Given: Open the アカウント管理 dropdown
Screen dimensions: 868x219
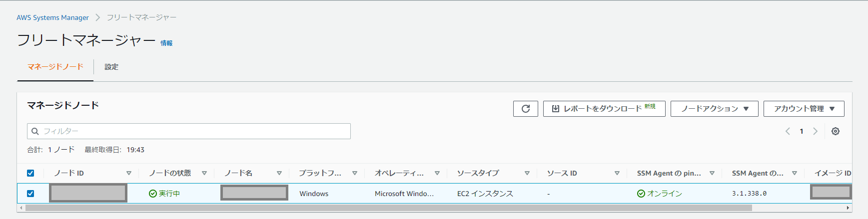Looking at the screenshot, I should (x=804, y=109).
